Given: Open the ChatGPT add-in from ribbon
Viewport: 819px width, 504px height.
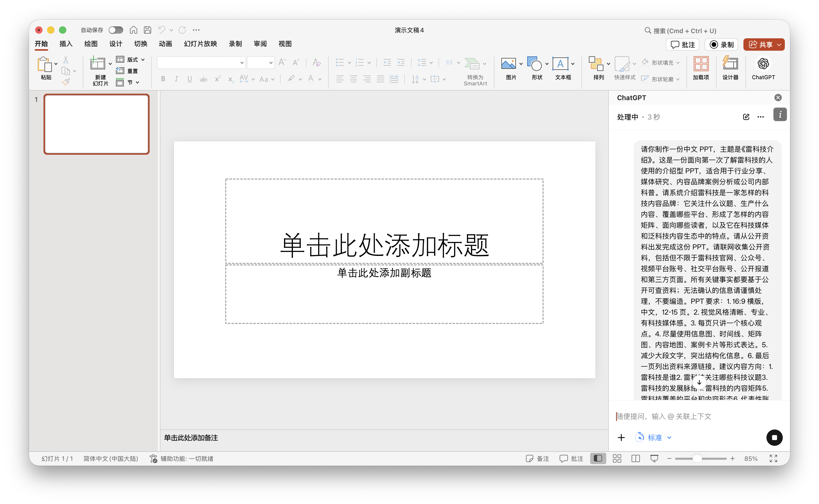Looking at the screenshot, I should pyautogui.click(x=763, y=68).
